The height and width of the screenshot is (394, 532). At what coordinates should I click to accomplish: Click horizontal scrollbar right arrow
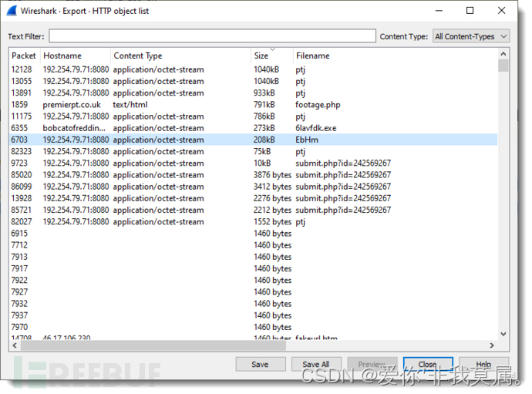(x=493, y=345)
